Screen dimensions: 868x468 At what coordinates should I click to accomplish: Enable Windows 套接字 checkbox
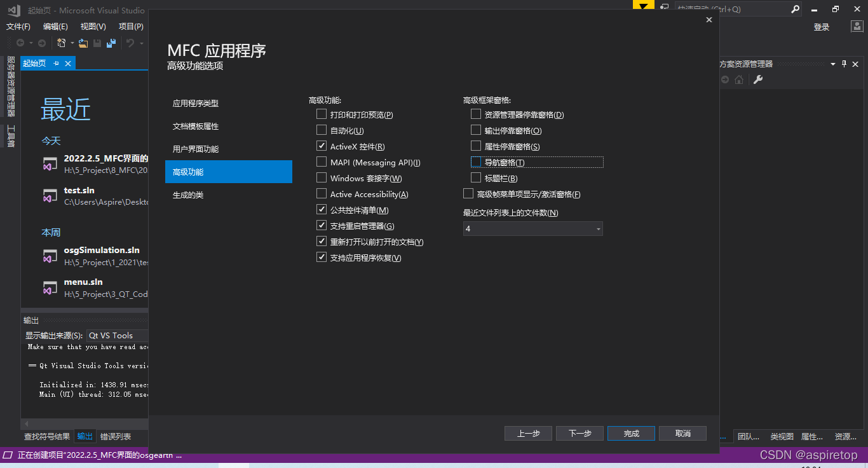[322, 178]
